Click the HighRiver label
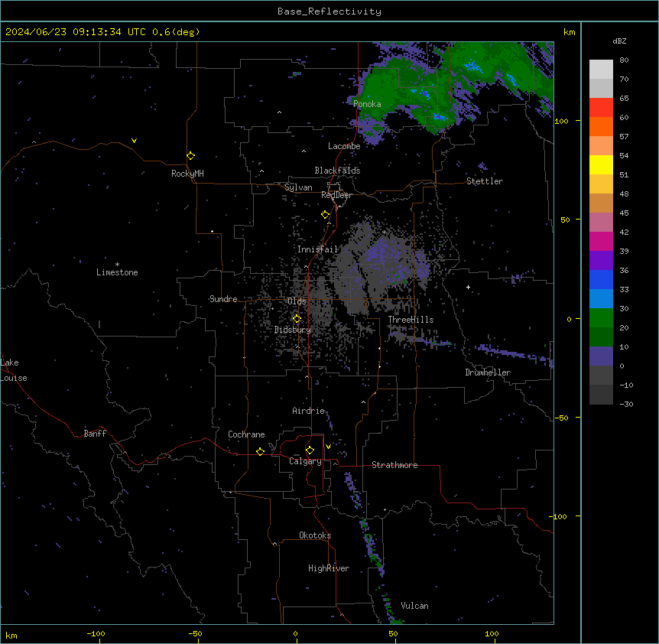659x644 pixels. click(329, 568)
